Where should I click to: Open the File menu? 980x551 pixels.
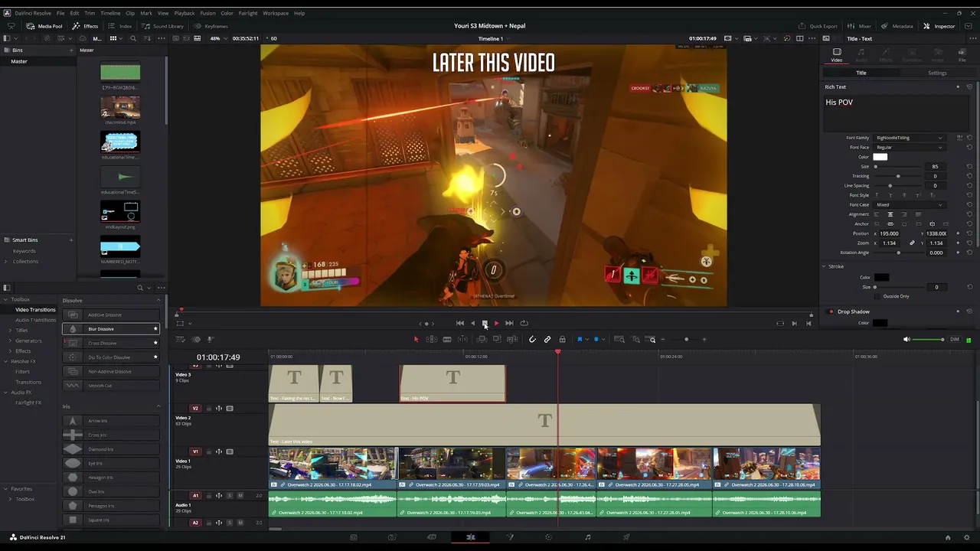tap(60, 13)
